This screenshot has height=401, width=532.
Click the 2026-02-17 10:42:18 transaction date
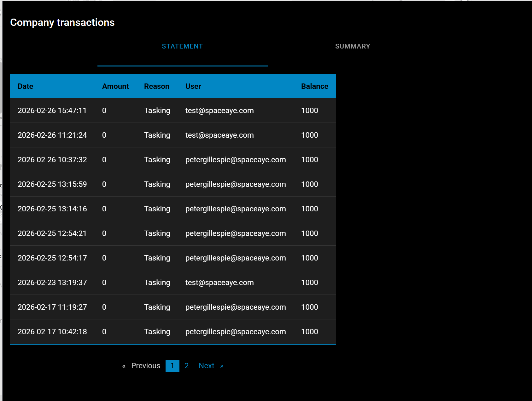tap(52, 332)
